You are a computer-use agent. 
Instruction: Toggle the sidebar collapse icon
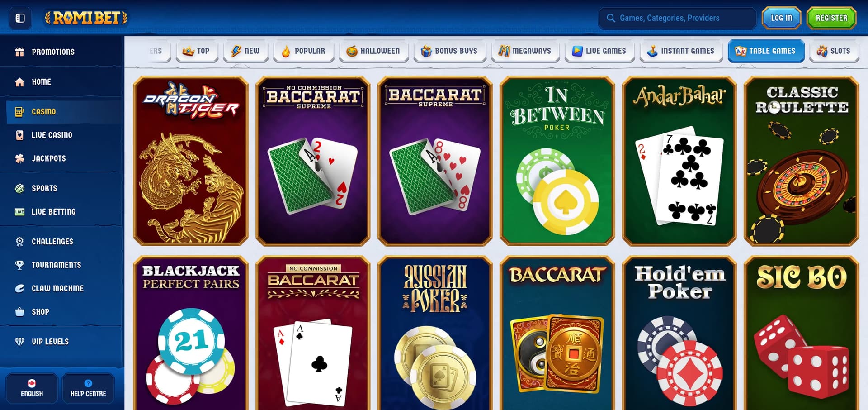click(20, 18)
